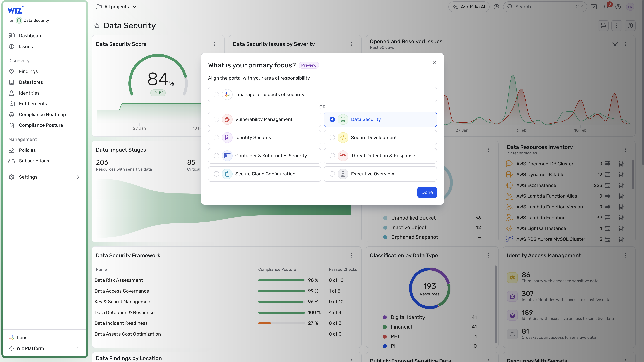Viewport: 644px width, 362px height.
Task: Open the history clock icon in top bar
Action: (x=496, y=7)
